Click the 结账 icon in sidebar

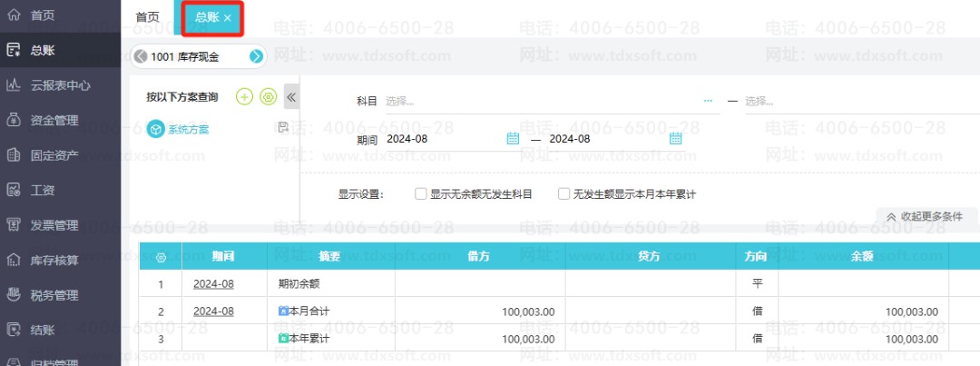click(x=14, y=330)
